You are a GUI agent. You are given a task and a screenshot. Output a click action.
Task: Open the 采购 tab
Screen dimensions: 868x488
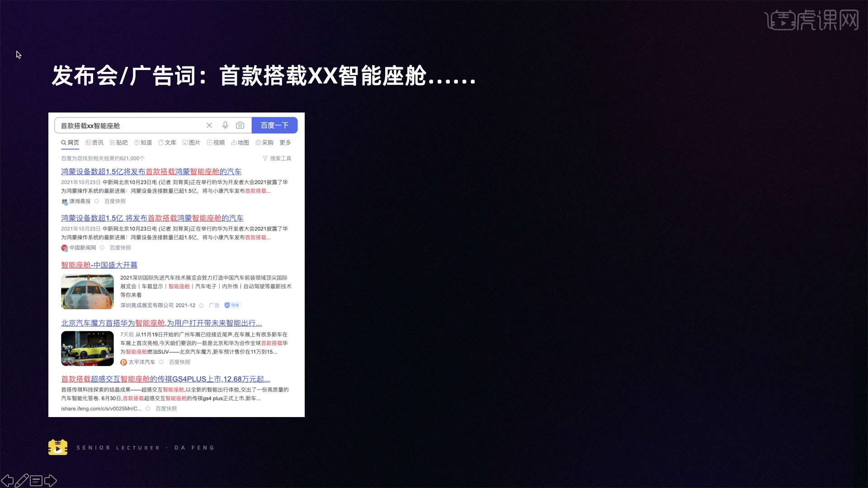[x=264, y=143]
